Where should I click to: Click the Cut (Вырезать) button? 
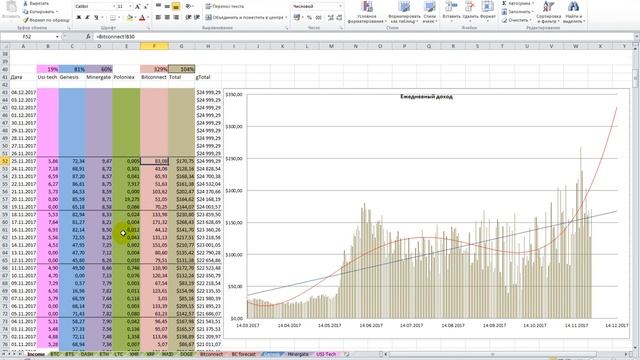[36, 3]
